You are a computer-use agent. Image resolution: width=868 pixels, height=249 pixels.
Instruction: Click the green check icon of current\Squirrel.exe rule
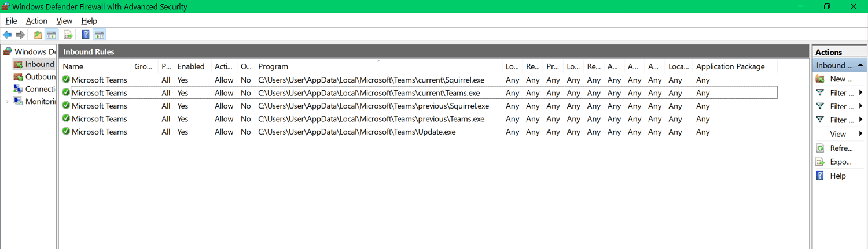coord(66,80)
